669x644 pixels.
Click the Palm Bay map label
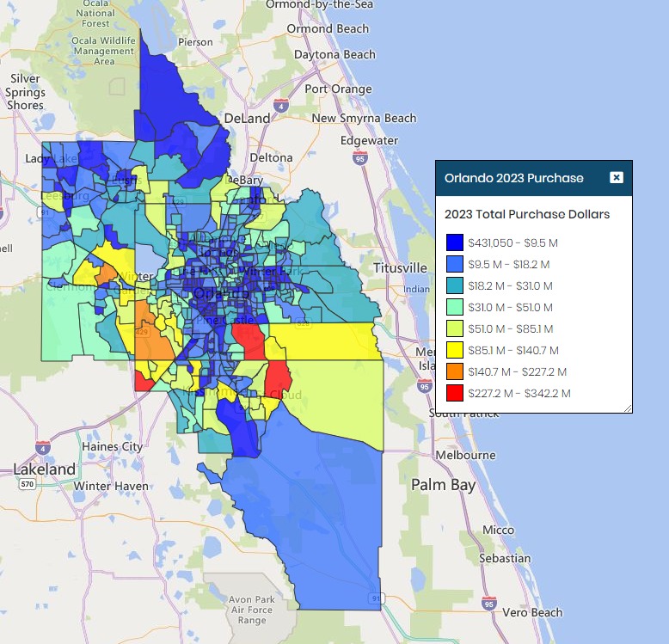(444, 485)
